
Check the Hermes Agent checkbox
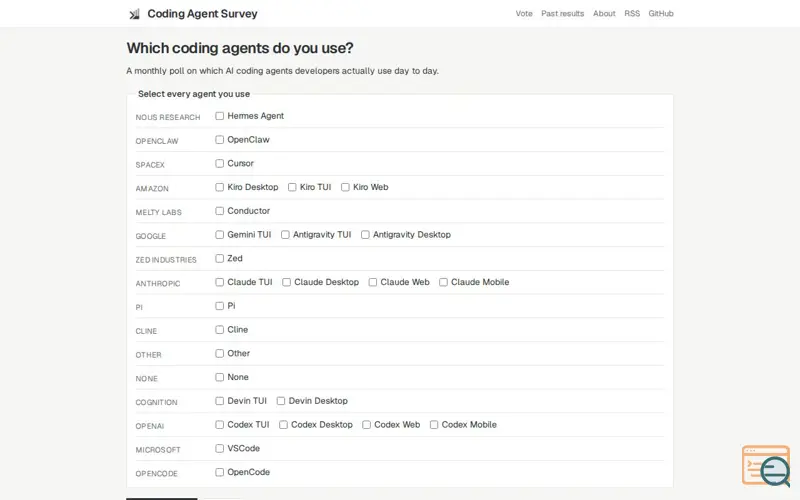click(219, 116)
